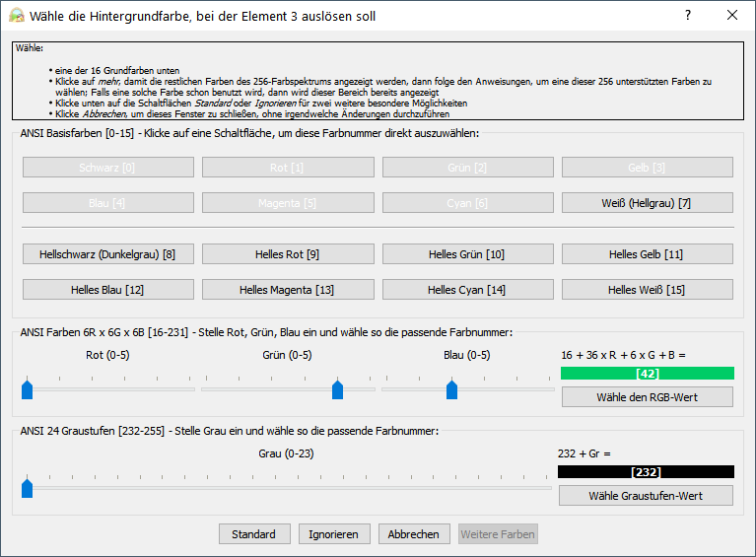Select Blau [4] base color
Screen dimensions: 756x557
108,203
